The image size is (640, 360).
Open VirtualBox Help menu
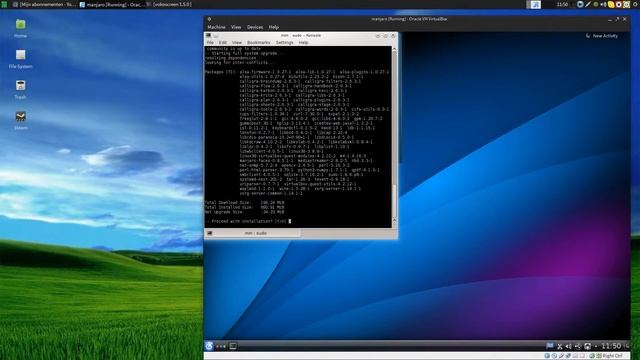click(x=273, y=27)
